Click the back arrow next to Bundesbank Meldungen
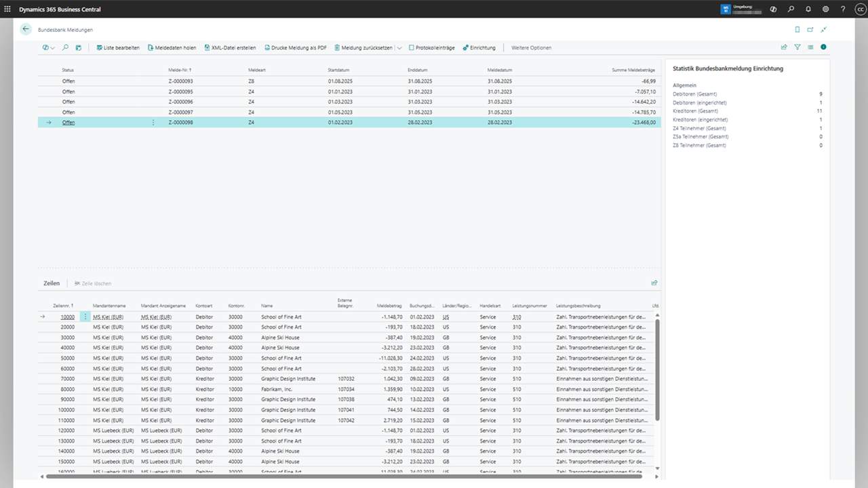868x488 pixels. tap(26, 29)
